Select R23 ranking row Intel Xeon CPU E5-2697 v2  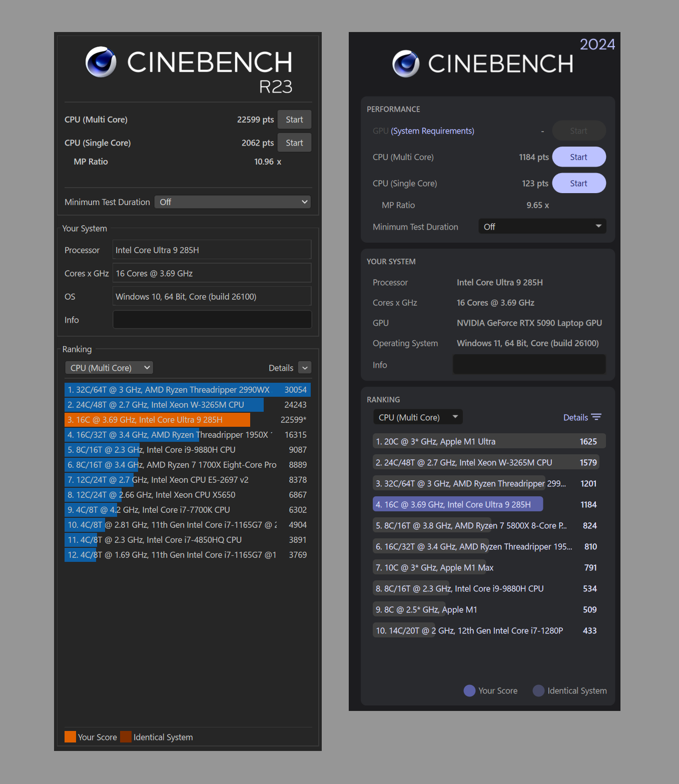pos(188,480)
